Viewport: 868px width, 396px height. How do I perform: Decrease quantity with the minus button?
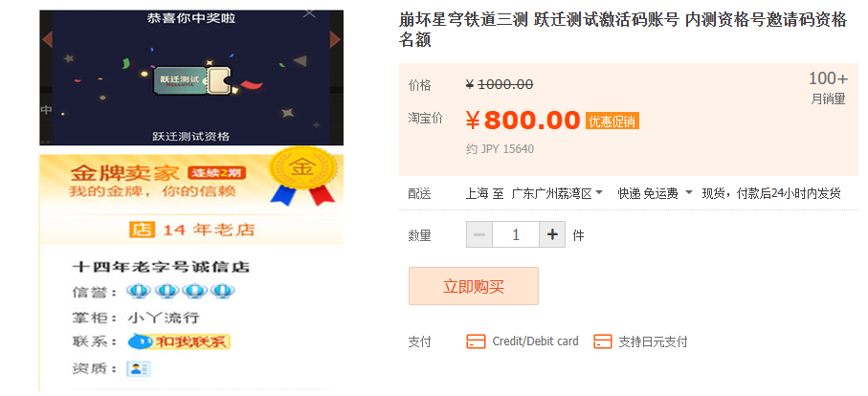click(x=479, y=235)
